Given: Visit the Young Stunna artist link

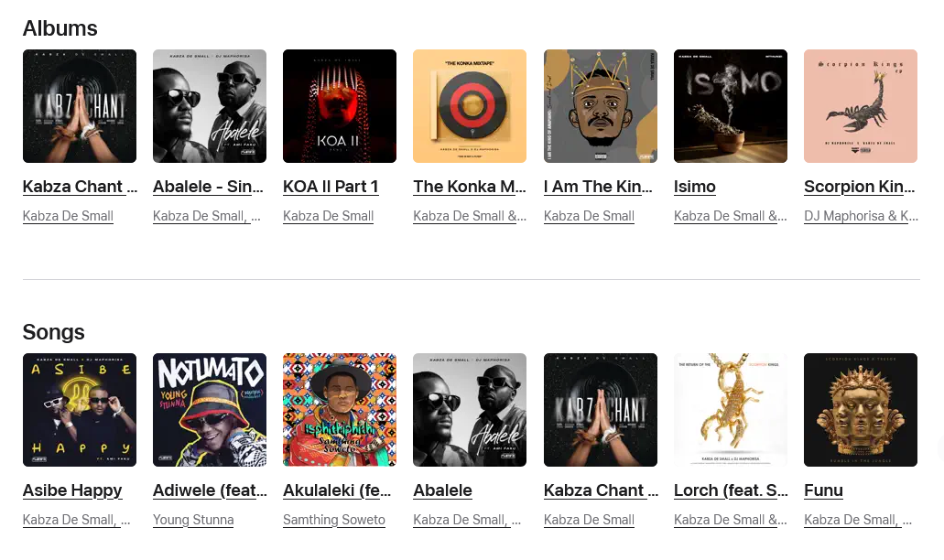Looking at the screenshot, I should click(x=193, y=520).
